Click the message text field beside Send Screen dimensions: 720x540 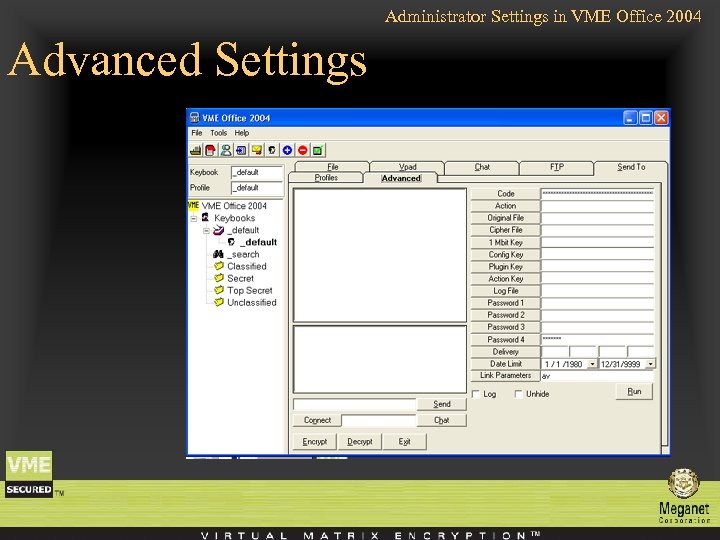point(354,404)
